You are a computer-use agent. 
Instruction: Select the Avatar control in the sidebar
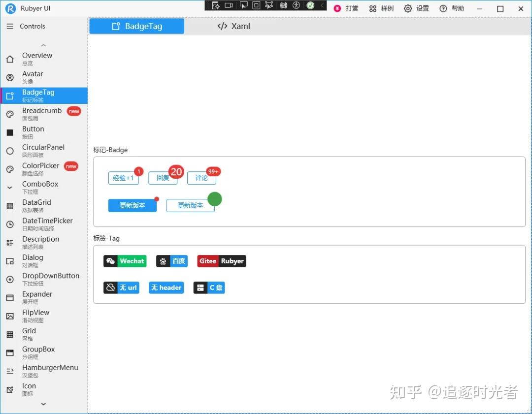coord(33,77)
